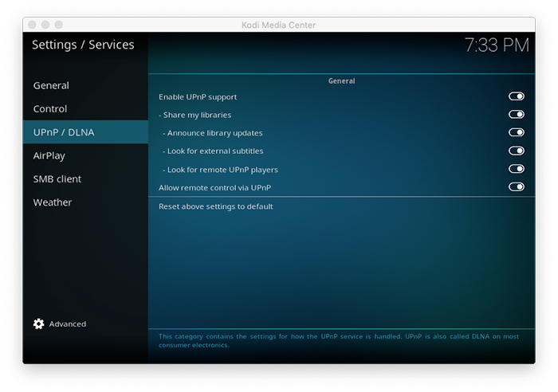Maximize the Kodi Media Center window
Image resolution: width=558 pixels, height=392 pixels.
59,25
